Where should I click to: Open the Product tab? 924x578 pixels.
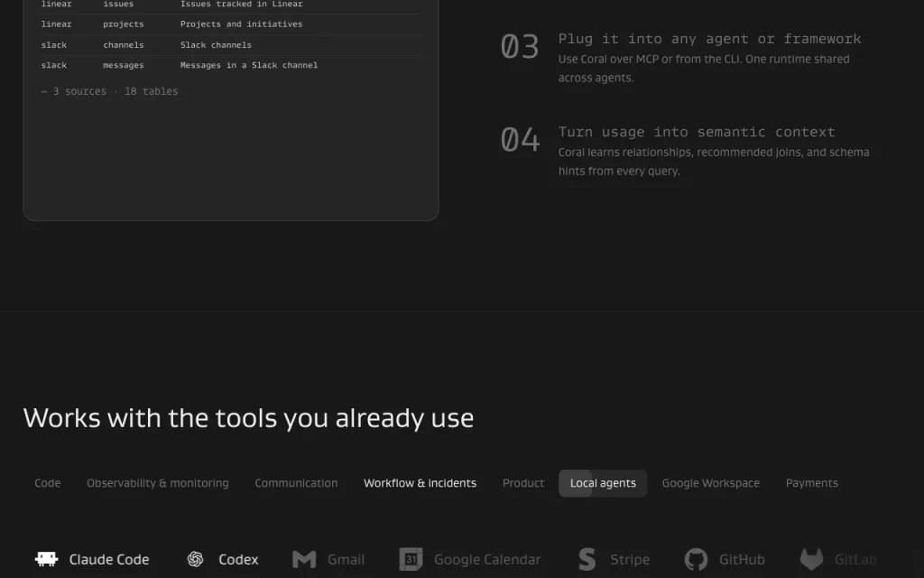(x=523, y=483)
